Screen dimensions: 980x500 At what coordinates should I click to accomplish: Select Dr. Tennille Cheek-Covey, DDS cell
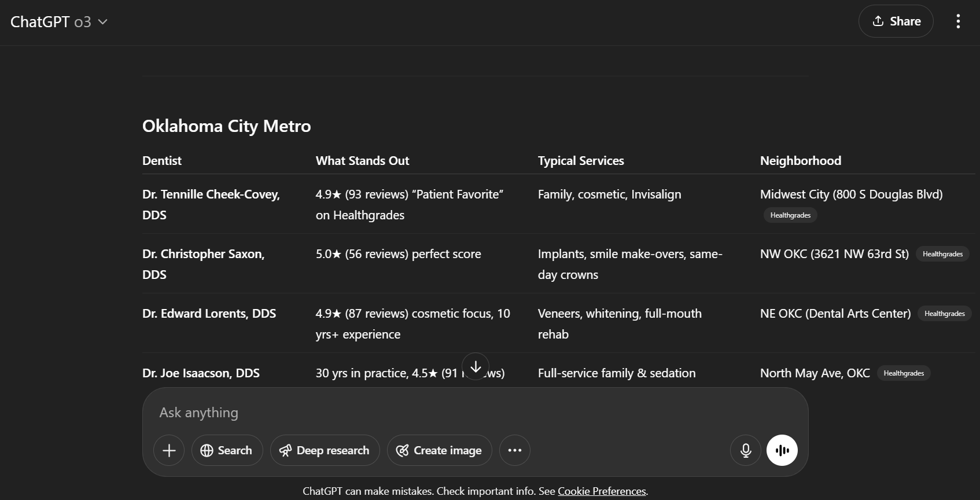211,205
